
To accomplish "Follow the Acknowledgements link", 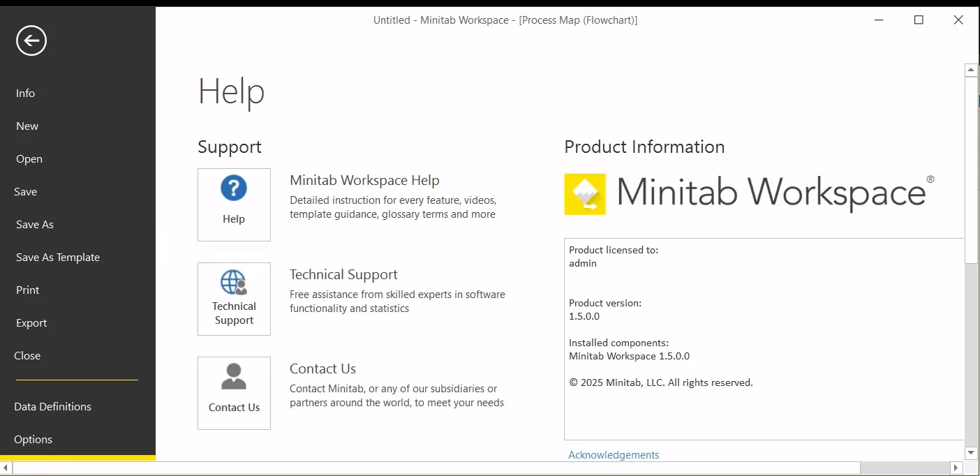I will [614, 455].
